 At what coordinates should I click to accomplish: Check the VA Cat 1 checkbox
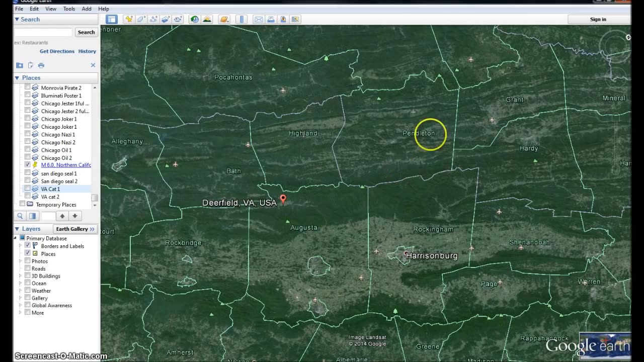[28, 189]
